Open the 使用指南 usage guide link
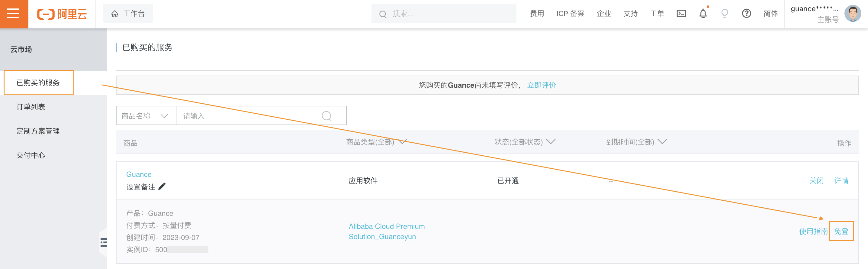Viewport: 868px width, 269px height. (x=813, y=232)
